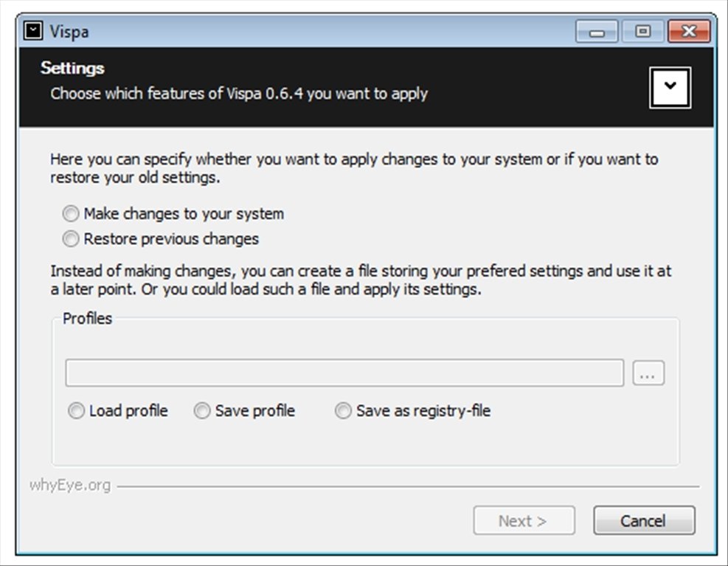The image size is (728, 566).
Task: Click the whyEye.org text
Action: (70, 485)
